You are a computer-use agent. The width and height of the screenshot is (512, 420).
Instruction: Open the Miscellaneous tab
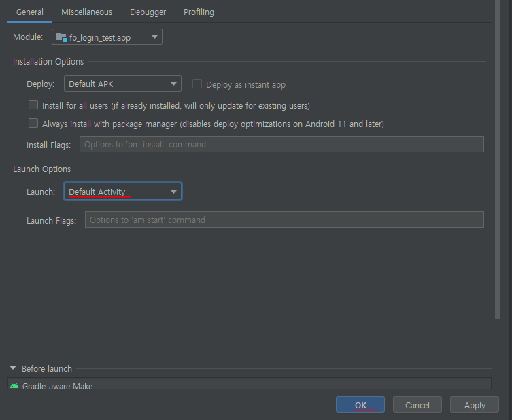[x=86, y=12]
